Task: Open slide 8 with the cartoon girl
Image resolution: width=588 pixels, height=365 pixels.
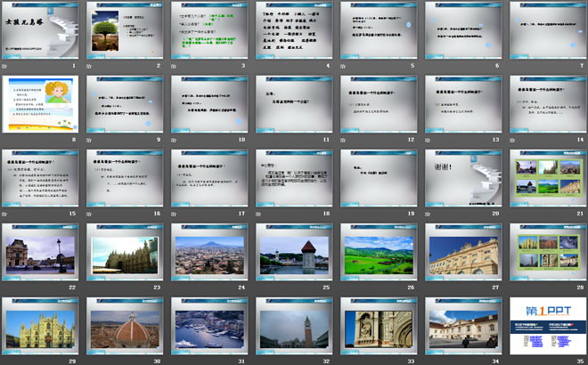Action: click(40, 104)
